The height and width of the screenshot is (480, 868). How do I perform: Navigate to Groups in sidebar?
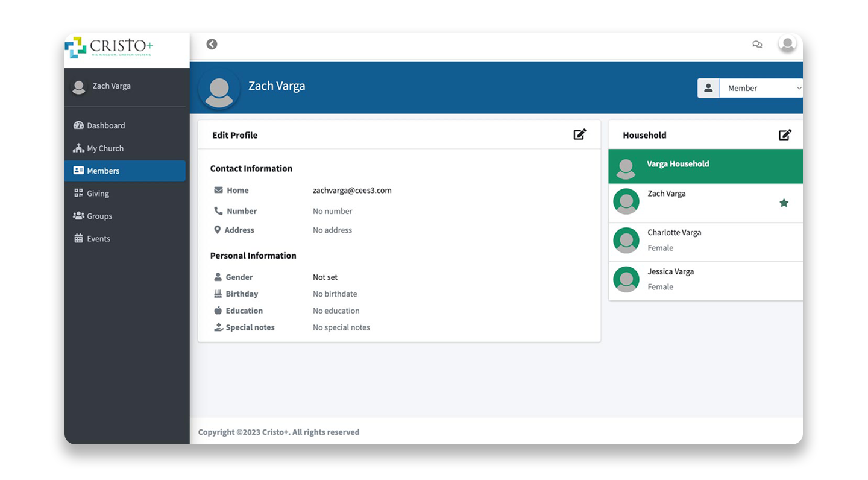pos(99,216)
